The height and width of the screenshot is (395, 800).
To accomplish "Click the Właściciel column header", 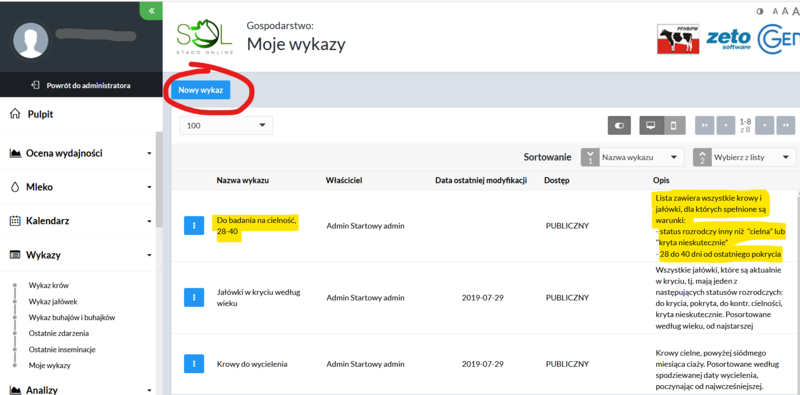I will tap(344, 180).
